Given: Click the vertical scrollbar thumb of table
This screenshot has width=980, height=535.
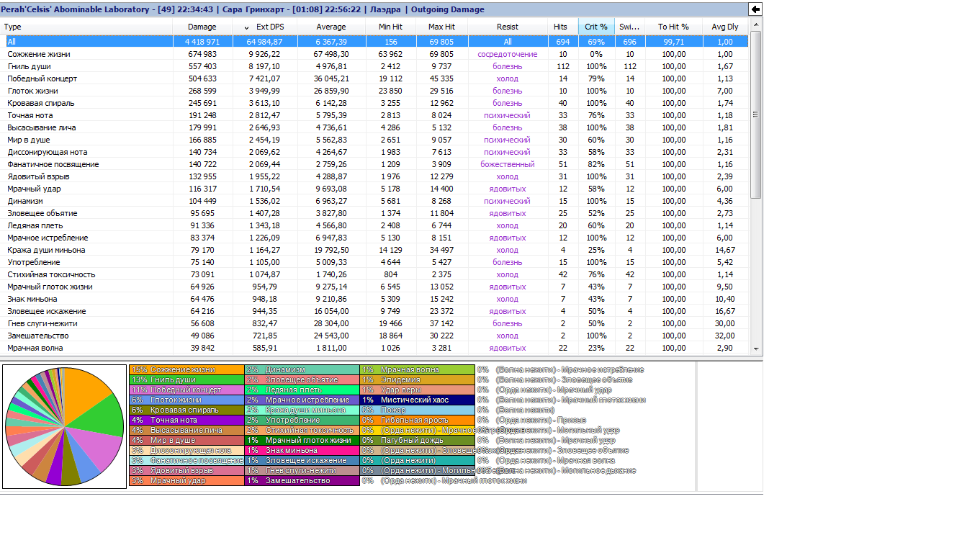Looking at the screenshot, I should coord(755,115).
